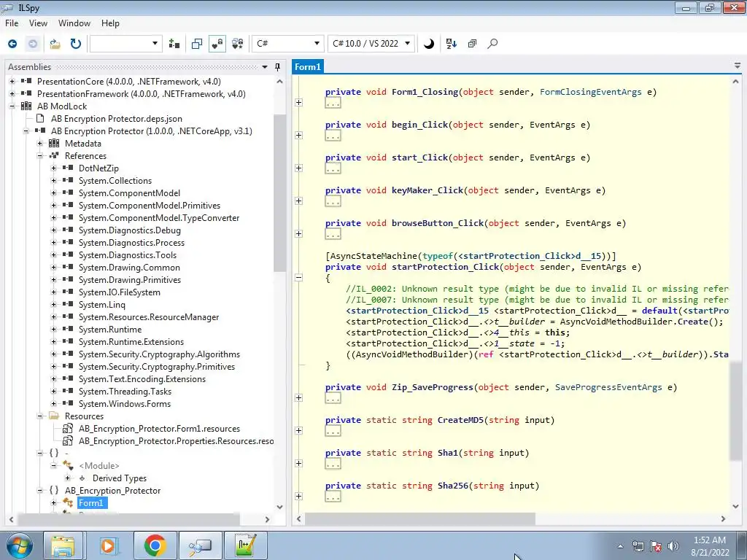This screenshot has height=560, width=747.
Task: Expand the PresentationFramework assembly node
Action: point(12,94)
